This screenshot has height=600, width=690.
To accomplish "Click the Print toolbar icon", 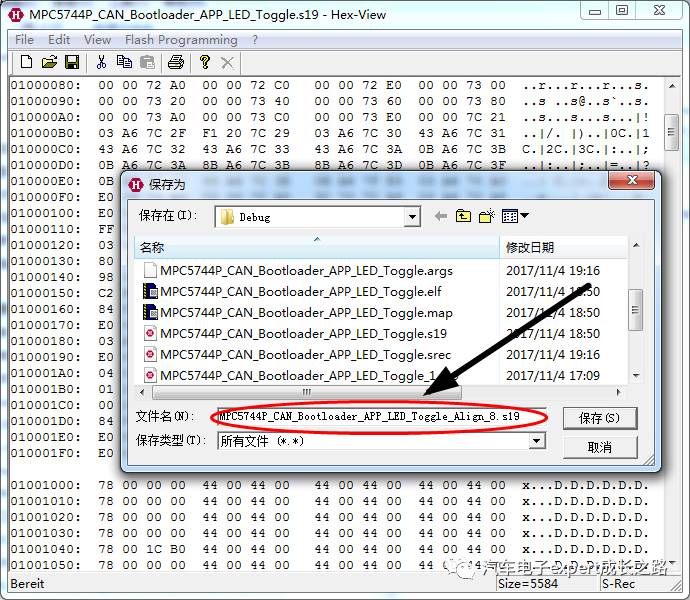I will click(176, 62).
